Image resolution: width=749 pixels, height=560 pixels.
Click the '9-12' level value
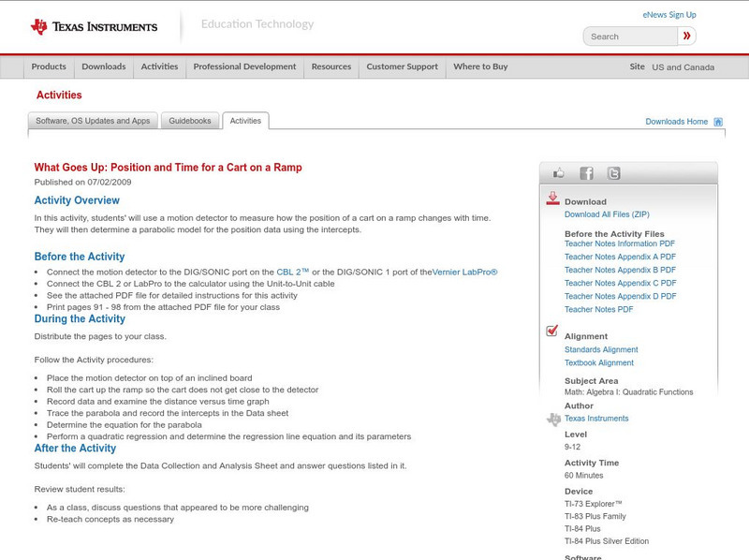click(572, 448)
